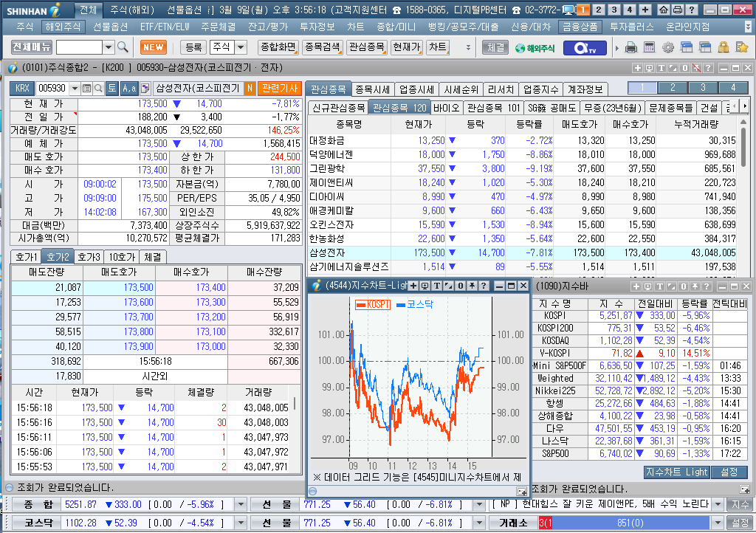
Task: Open stock code 005930 history dropdown
Action: tap(75, 88)
